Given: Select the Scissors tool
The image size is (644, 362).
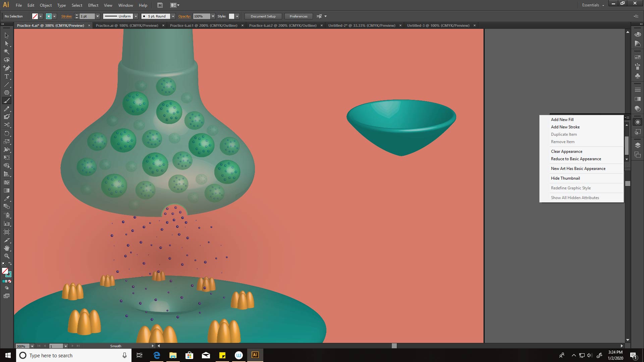Looking at the screenshot, I should (6, 125).
